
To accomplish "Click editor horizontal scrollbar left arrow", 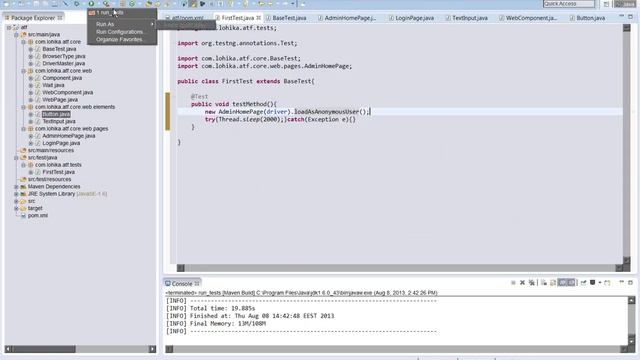I will tap(180, 268).
